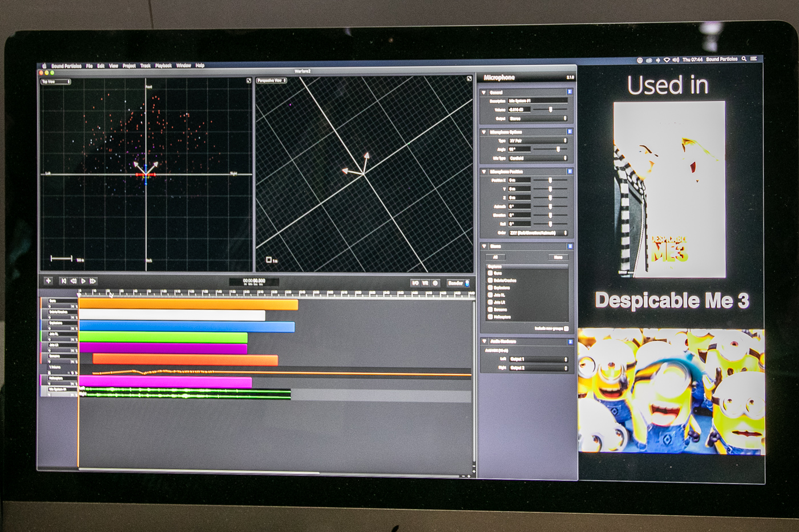
Task: Check the Helicopters stem checkbox
Action: point(490,317)
